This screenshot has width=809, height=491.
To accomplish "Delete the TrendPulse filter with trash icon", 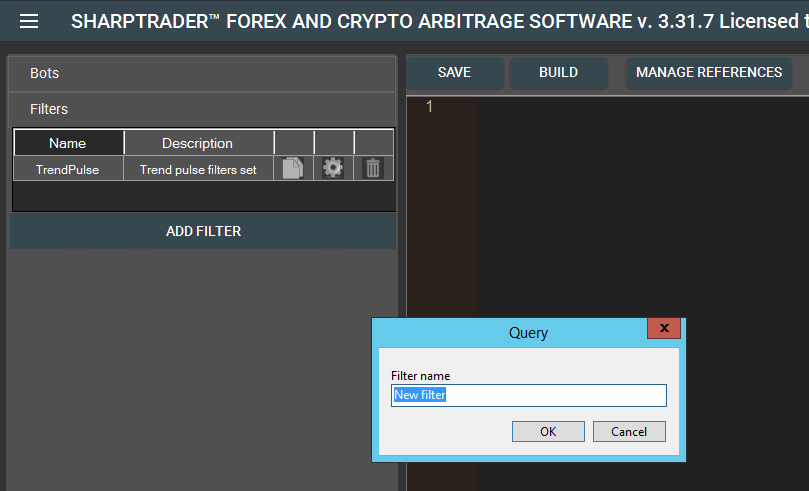I will [x=373, y=169].
